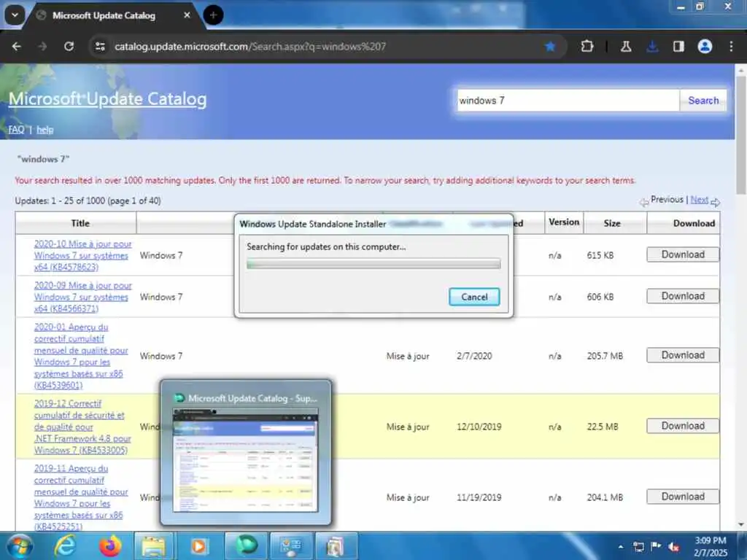Open Windows Explorer folder taskbar icon
Image resolution: width=747 pixels, height=560 pixels.
coord(153,545)
